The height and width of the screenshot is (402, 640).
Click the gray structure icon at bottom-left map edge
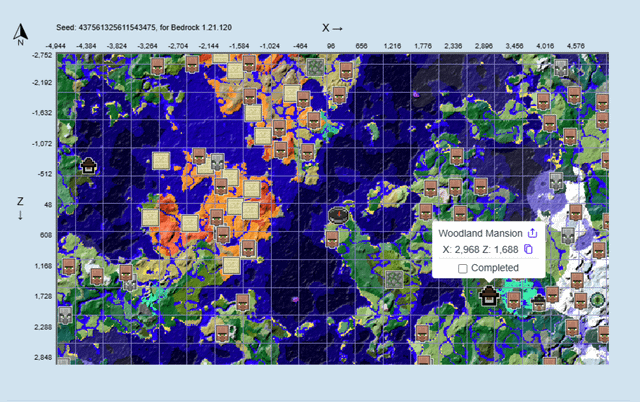pos(66,316)
